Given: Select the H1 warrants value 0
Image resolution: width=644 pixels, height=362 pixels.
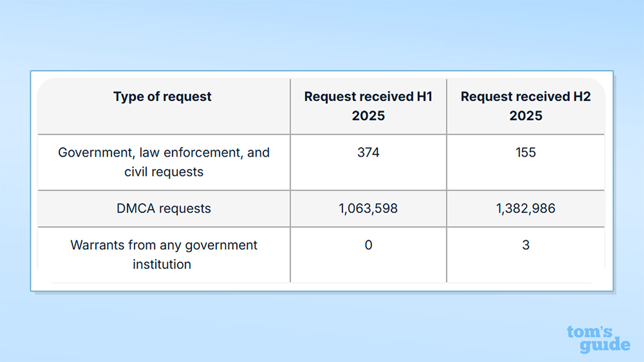Looking at the screenshot, I should (368, 245).
